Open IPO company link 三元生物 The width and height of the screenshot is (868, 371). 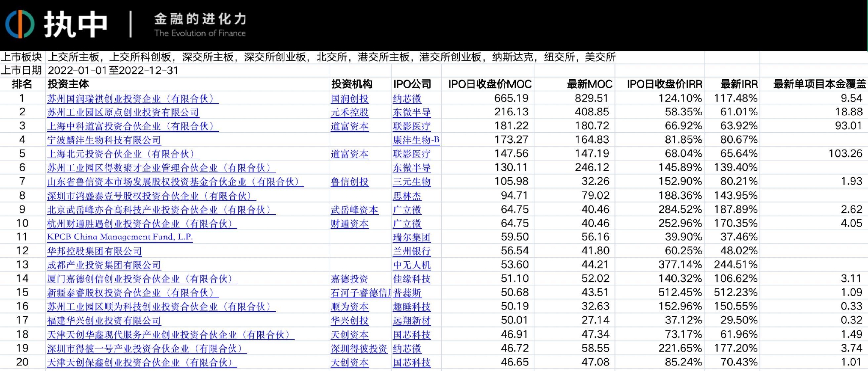[412, 182]
